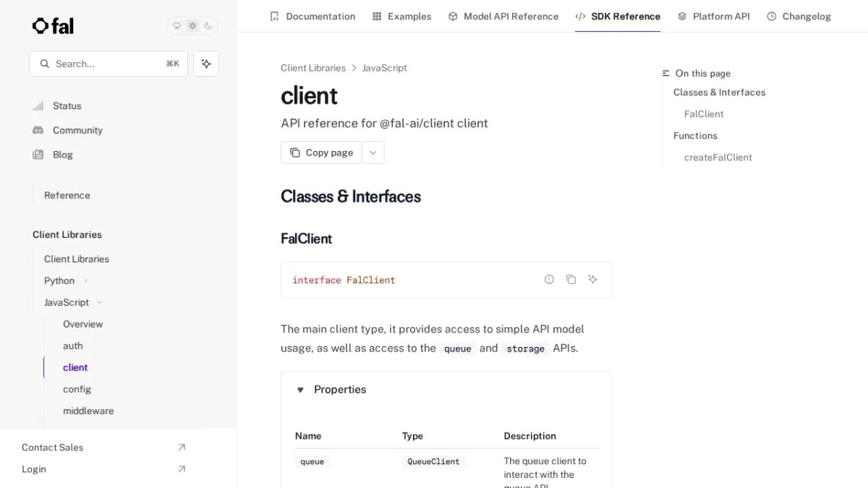Switch to the Platform API tab

click(713, 16)
